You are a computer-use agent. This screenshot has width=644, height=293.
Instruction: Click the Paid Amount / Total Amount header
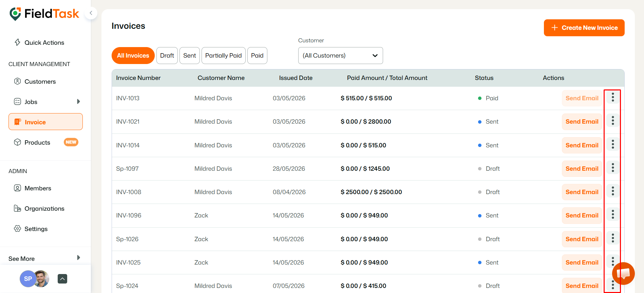tap(387, 78)
